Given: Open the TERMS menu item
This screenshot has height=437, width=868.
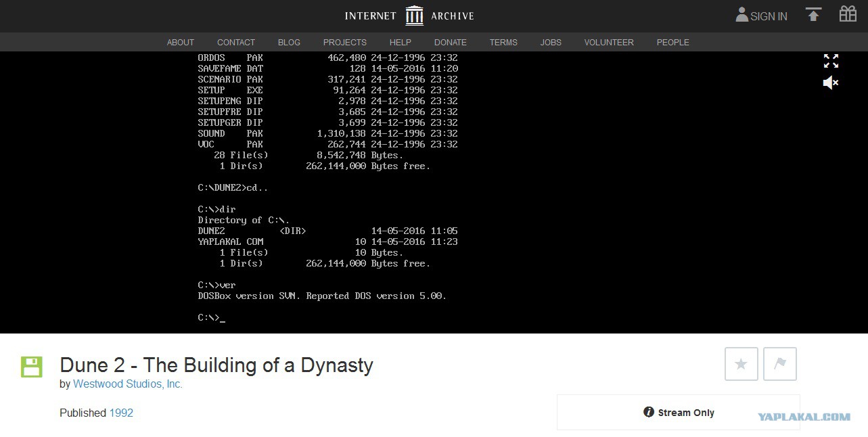Looking at the screenshot, I should click(x=503, y=42).
